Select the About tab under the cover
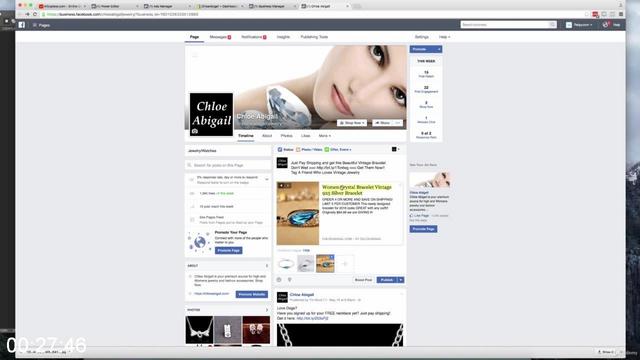640x360 pixels. [267, 136]
